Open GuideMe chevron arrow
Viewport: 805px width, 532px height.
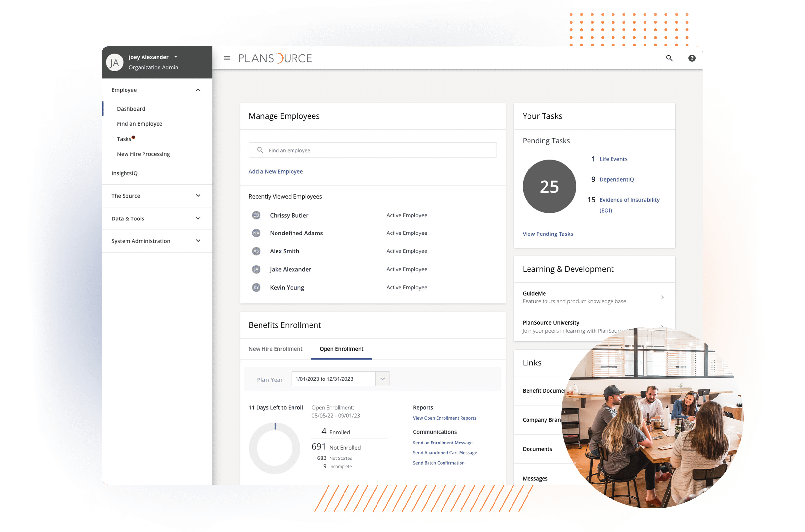[662, 298]
